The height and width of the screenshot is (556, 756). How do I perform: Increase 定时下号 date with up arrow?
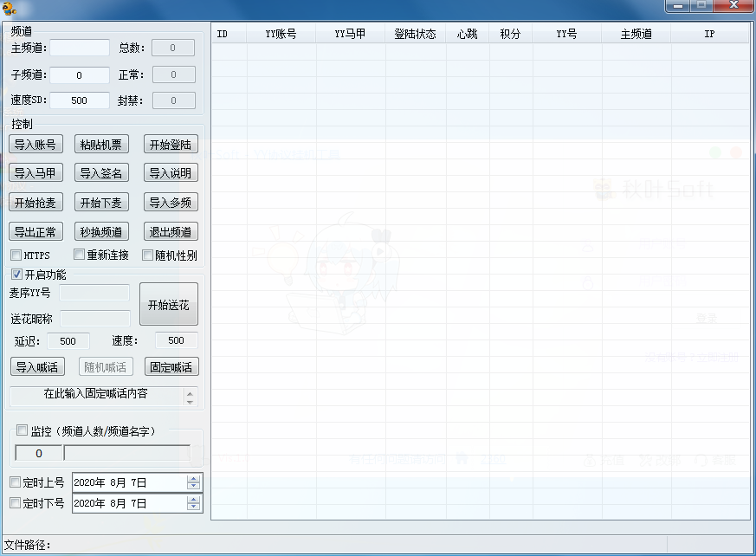coord(193,500)
